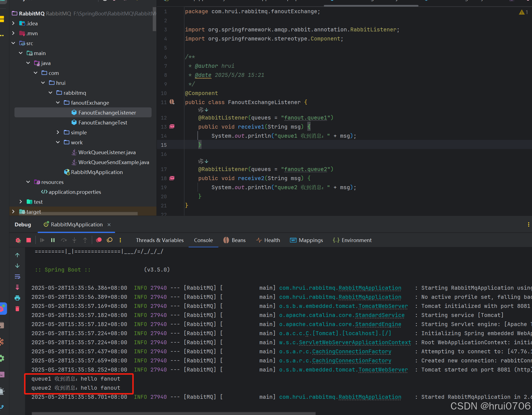Toggle breakpoint gutter icon on line 13
This screenshot has height=415, width=532.
[172, 126]
